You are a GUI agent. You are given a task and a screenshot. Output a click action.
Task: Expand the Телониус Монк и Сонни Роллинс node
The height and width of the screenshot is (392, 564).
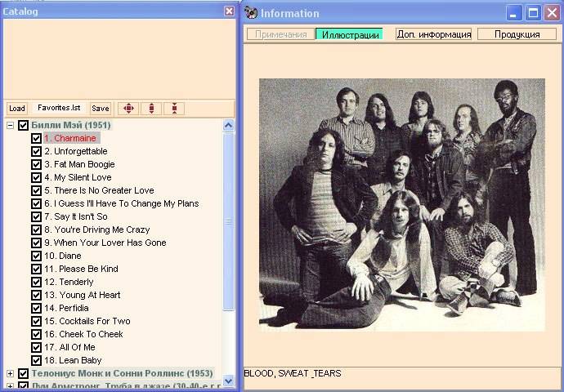(11, 374)
